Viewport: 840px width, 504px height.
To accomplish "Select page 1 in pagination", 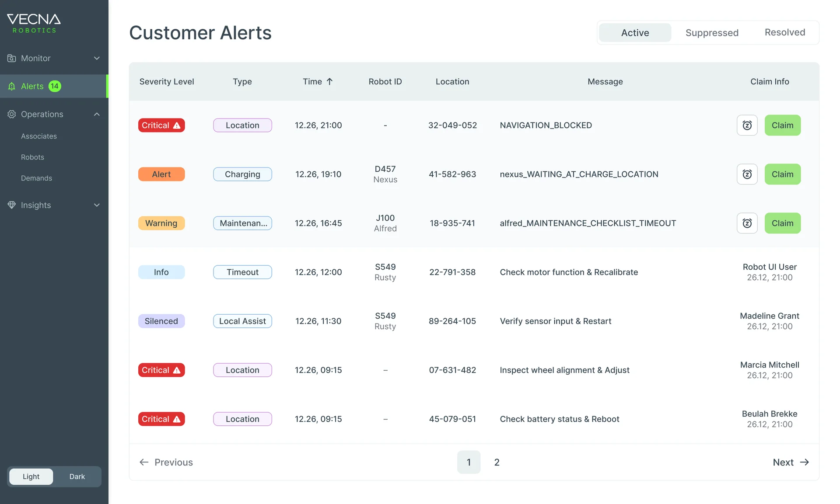I will 469,462.
